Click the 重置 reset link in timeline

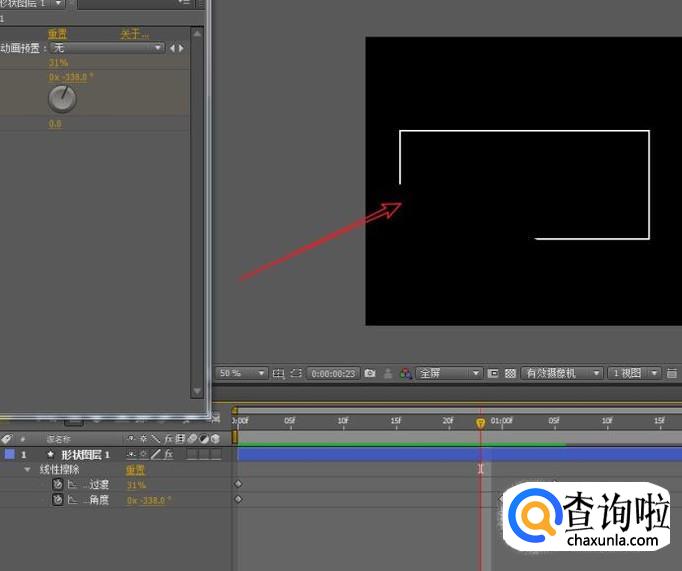coord(135,470)
